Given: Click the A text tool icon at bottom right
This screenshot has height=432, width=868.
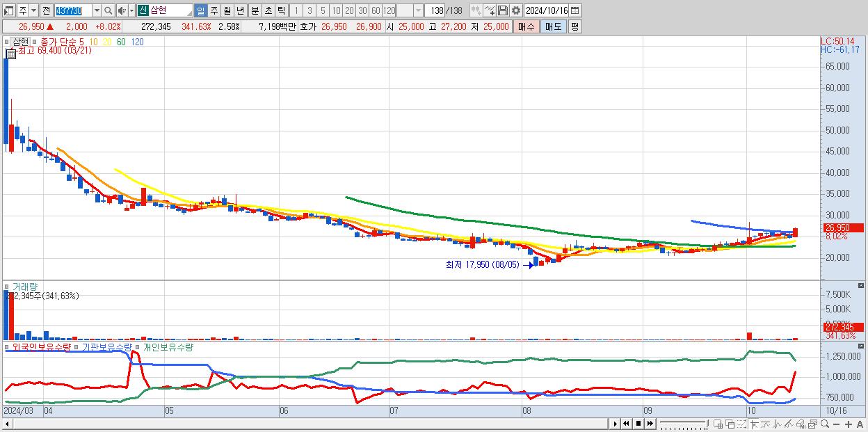Looking at the screenshot, I should (860, 423).
